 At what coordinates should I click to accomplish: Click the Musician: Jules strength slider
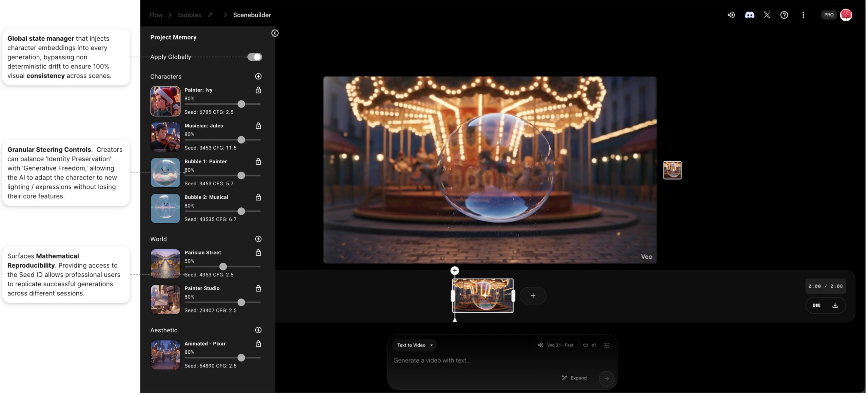(x=241, y=140)
